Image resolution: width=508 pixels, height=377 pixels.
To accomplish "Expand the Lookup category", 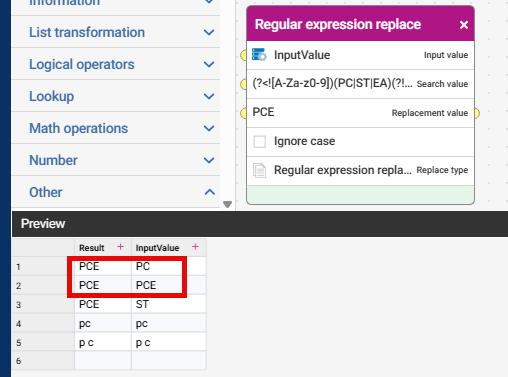I will coord(116,96).
